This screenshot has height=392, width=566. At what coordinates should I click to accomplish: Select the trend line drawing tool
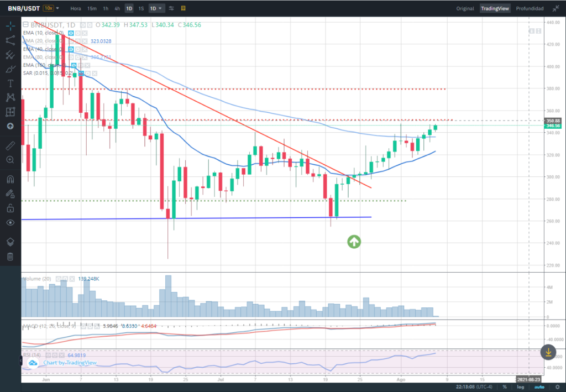[10, 40]
